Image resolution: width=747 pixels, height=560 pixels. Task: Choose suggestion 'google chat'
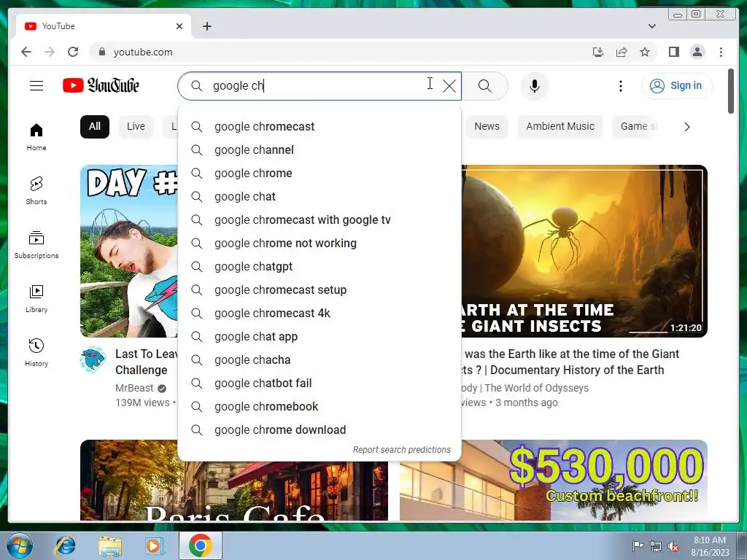(x=320, y=197)
